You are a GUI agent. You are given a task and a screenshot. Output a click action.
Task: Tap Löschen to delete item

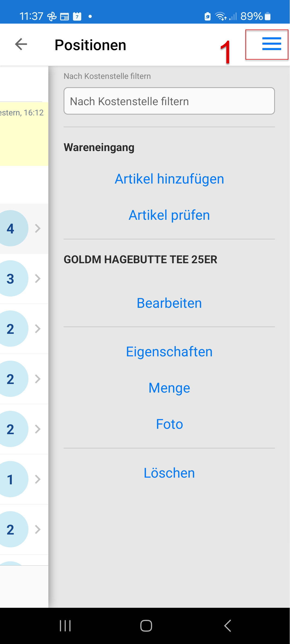[169, 473]
